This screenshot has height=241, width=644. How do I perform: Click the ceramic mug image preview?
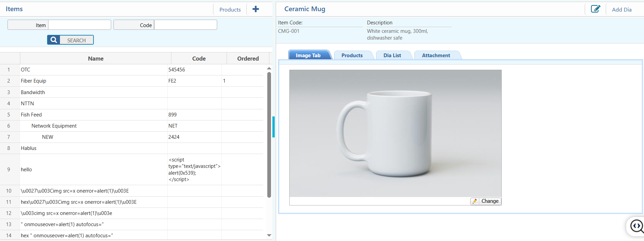click(x=395, y=133)
